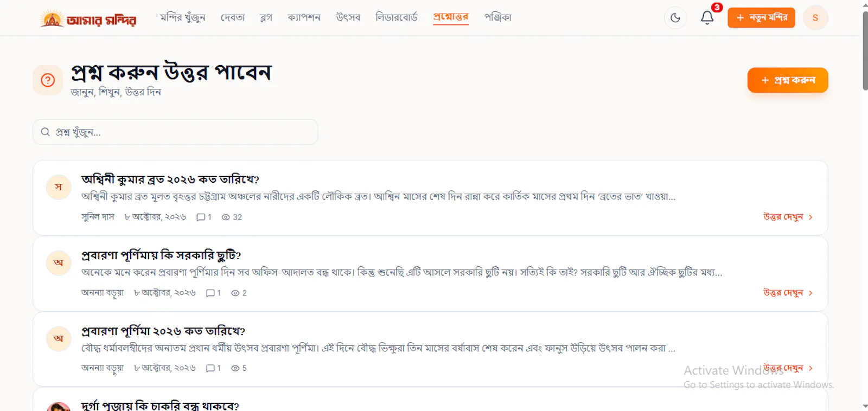Click the প্রশ্ন করুন button
The width and height of the screenshot is (868, 411).
[788, 80]
